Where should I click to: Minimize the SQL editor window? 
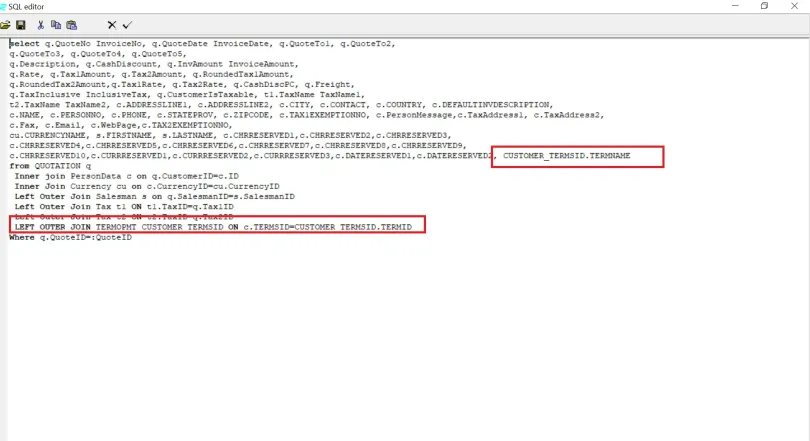[x=736, y=6]
